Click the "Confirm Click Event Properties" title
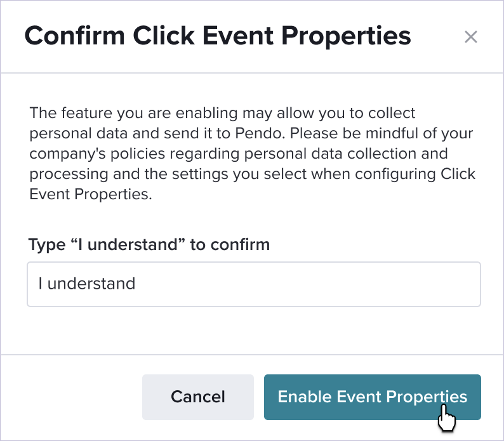The height and width of the screenshot is (441, 504). 218,36
